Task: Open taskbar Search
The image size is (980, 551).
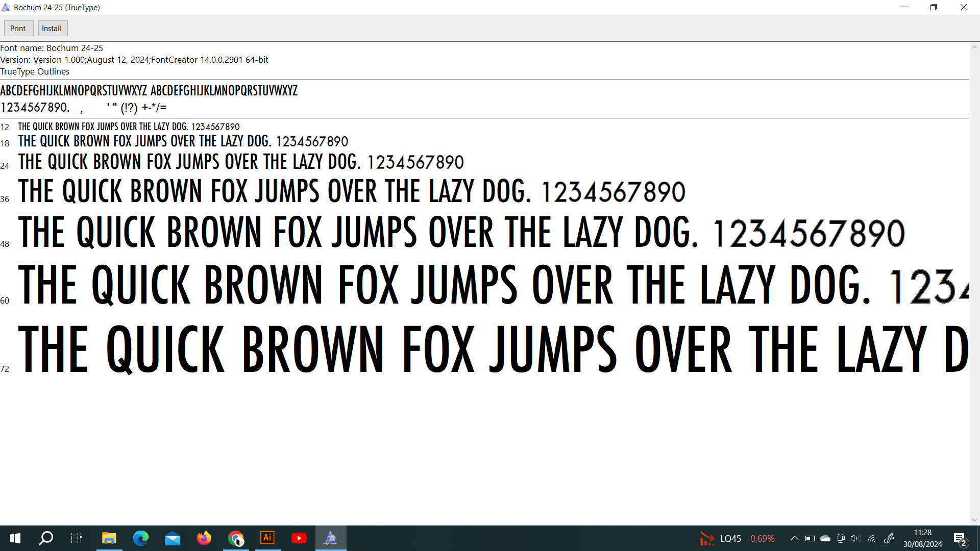Action: [46, 538]
